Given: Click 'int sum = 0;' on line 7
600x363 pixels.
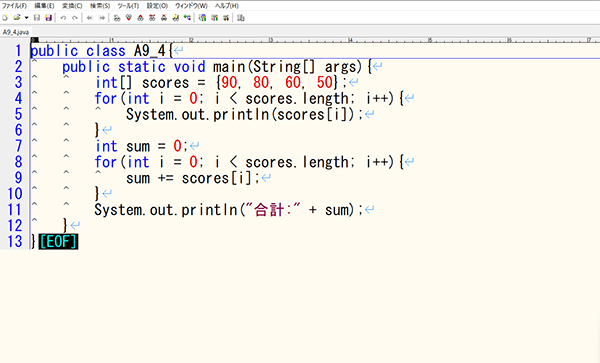Looking at the screenshot, I should tap(142, 146).
